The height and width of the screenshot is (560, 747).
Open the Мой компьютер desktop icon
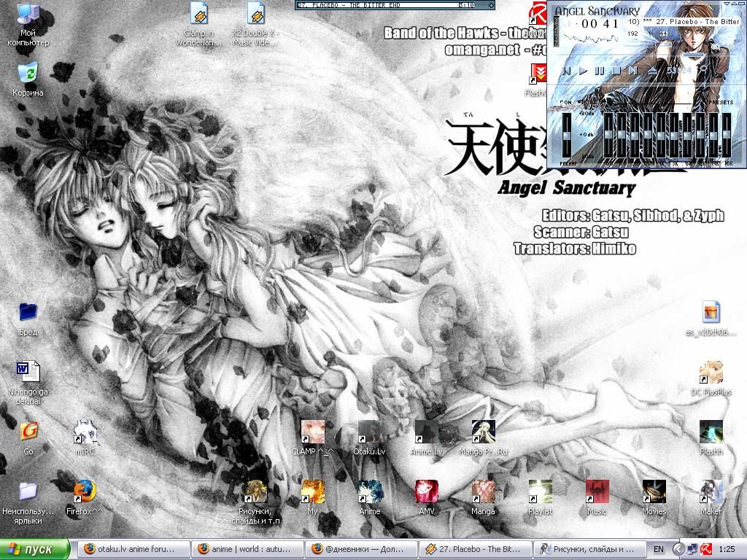28,24
